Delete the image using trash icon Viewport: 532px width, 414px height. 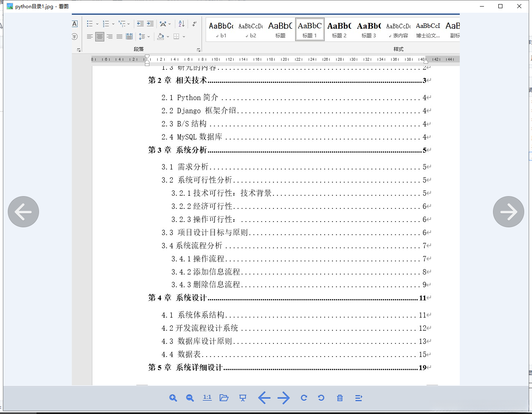[x=339, y=398]
